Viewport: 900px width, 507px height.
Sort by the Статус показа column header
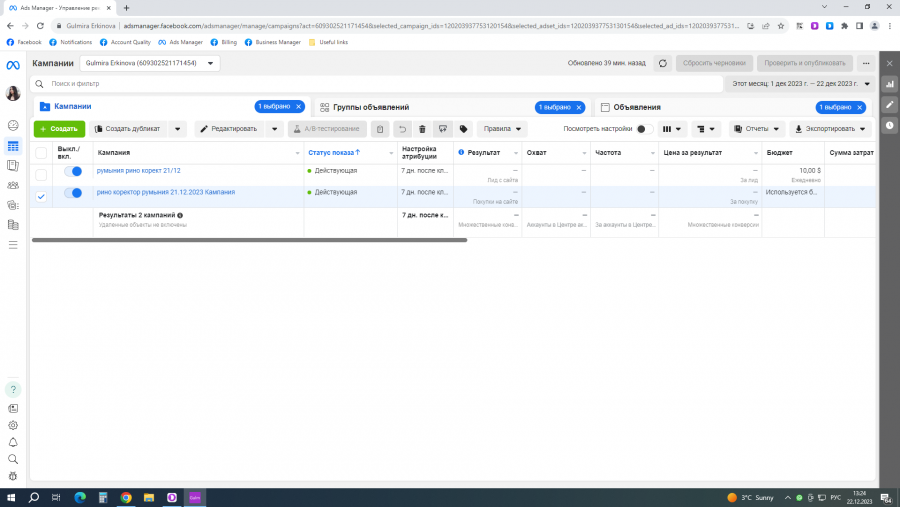334,153
